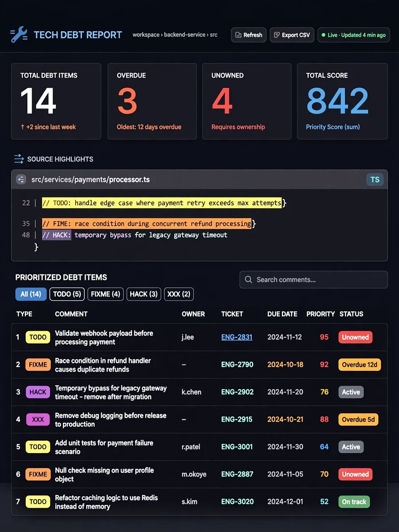The image size is (399, 532).
Task: Click the Total Score card
Action: point(342,102)
